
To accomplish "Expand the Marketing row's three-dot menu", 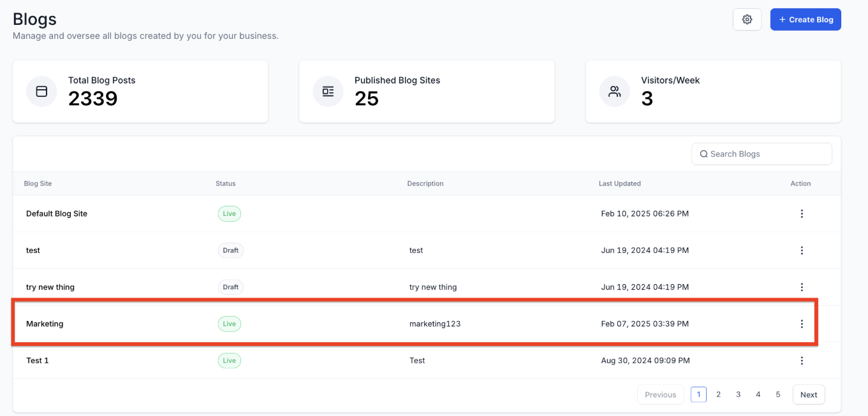I will [802, 324].
